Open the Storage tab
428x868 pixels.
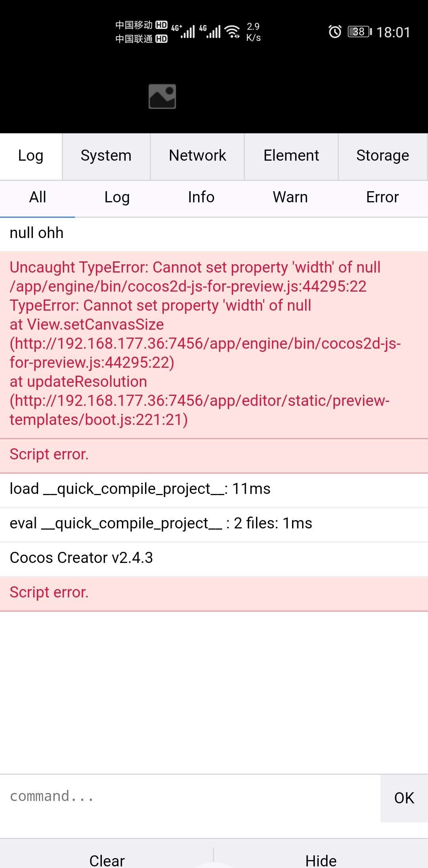(x=382, y=156)
